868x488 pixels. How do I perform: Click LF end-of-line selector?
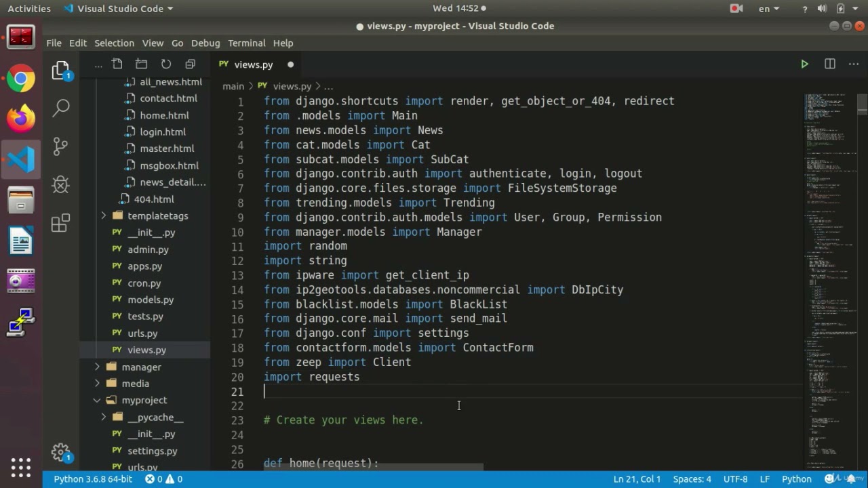point(764,479)
